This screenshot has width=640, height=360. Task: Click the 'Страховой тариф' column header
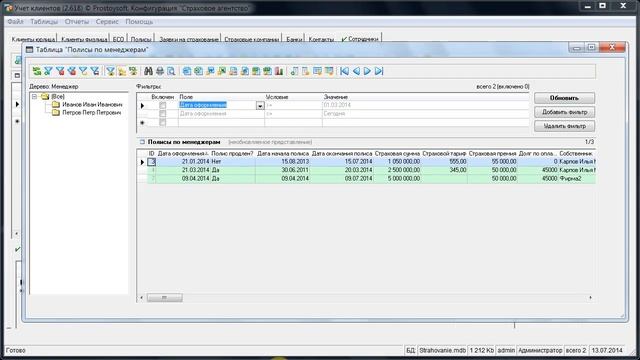444,153
